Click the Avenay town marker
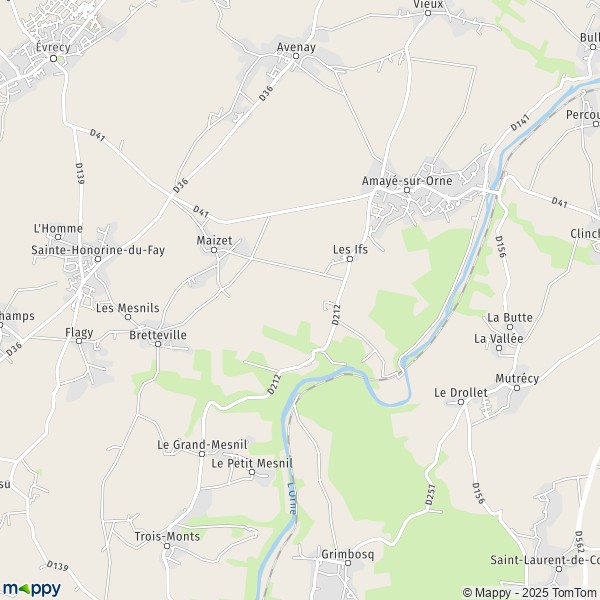The image size is (600, 600). tap(295, 56)
